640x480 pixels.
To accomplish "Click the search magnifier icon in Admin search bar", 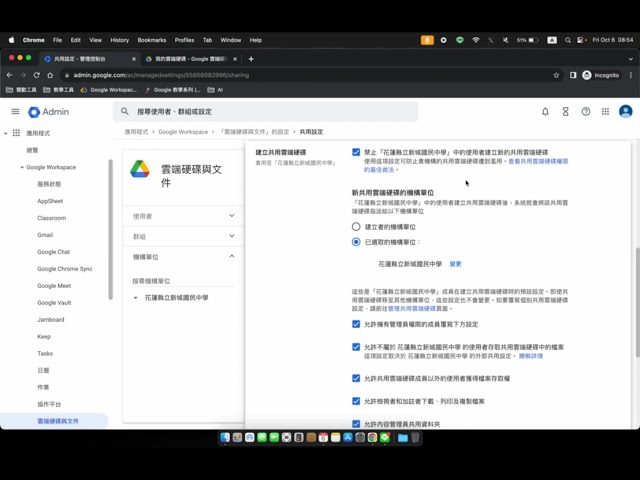I will 125,111.
